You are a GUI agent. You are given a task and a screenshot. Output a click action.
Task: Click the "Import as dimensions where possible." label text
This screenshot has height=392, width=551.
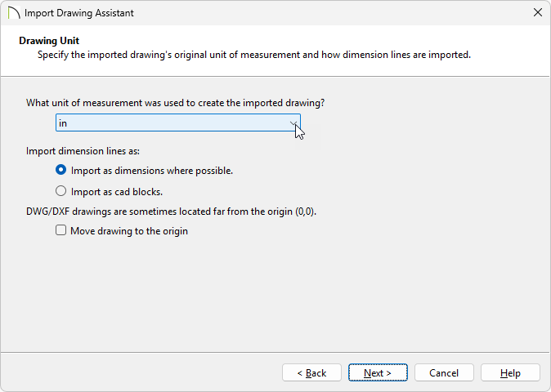[x=152, y=171]
